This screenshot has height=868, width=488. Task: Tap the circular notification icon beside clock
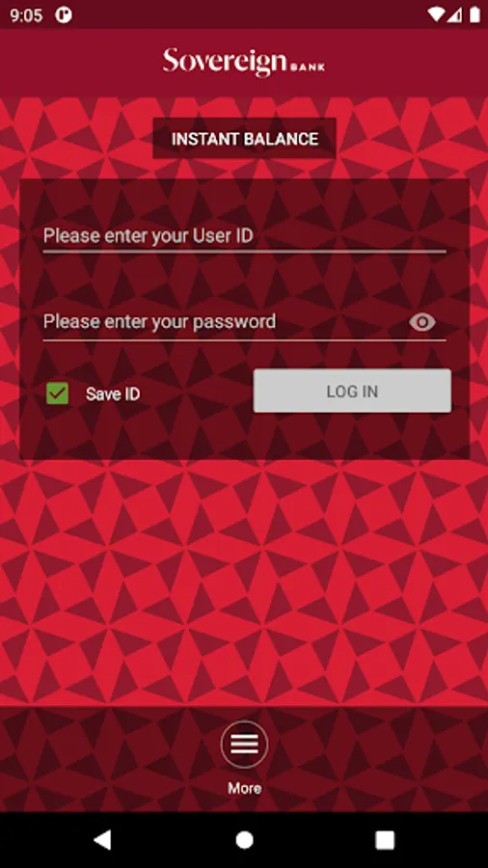(x=64, y=14)
